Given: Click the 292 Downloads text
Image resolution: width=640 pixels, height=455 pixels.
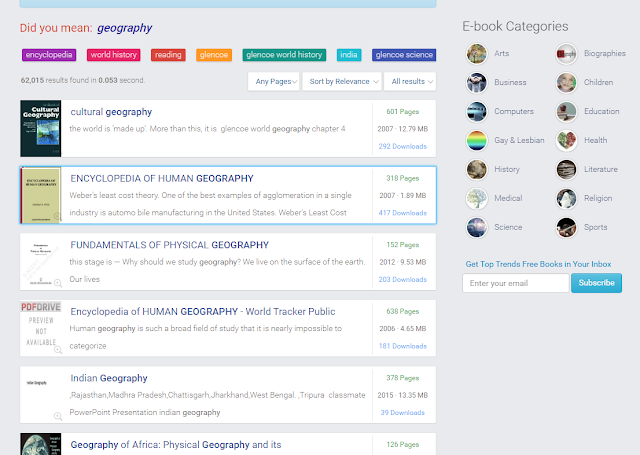Looking at the screenshot, I should point(402,146).
